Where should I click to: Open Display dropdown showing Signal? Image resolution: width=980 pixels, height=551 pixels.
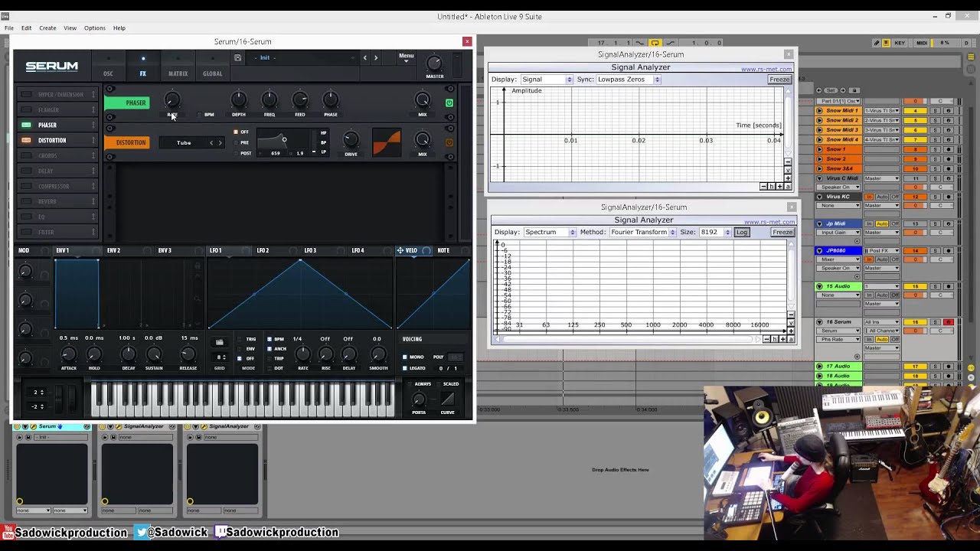click(547, 80)
